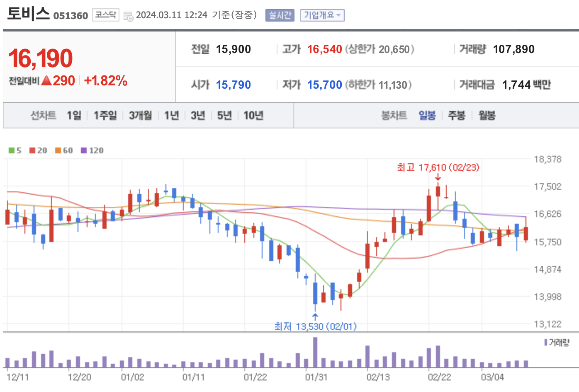579x392 pixels.
Task: Click the 02/22 date label on the x-axis
Action: 440,377
